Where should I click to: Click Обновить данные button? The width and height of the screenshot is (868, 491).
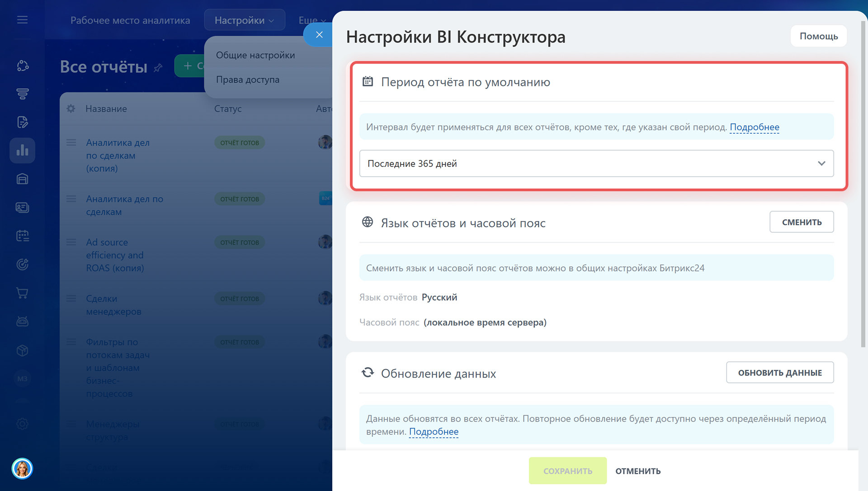779,373
